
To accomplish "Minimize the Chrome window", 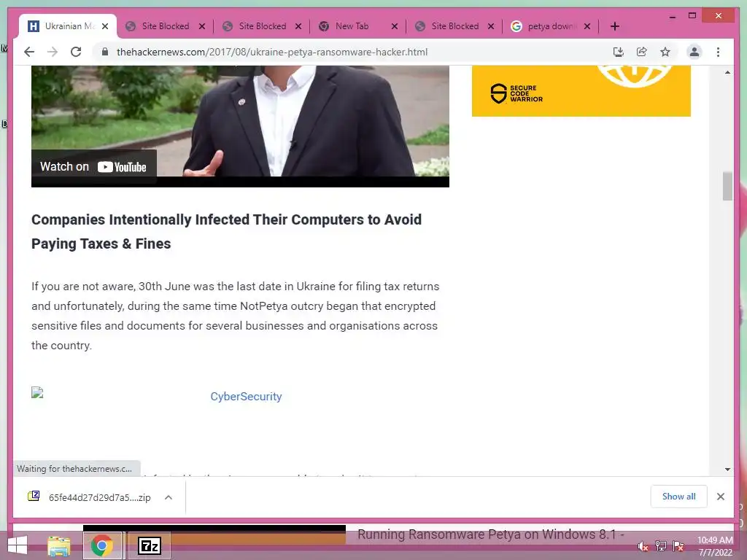I will [672, 16].
